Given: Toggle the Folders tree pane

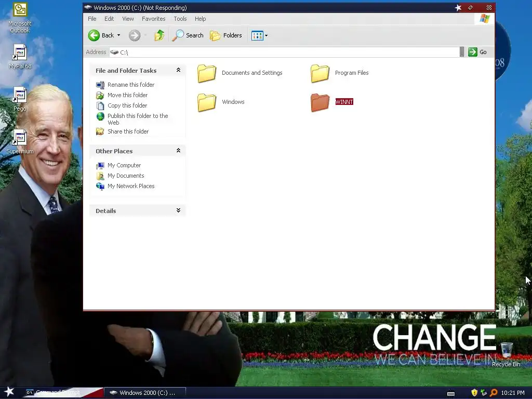Looking at the screenshot, I should pyautogui.click(x=226, y=35).
